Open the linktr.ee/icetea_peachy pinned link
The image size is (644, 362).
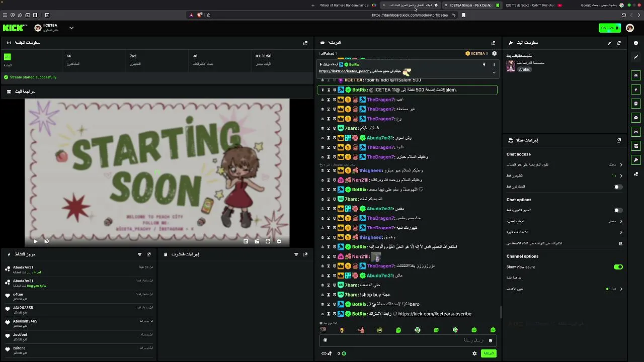tap(345, 71)
